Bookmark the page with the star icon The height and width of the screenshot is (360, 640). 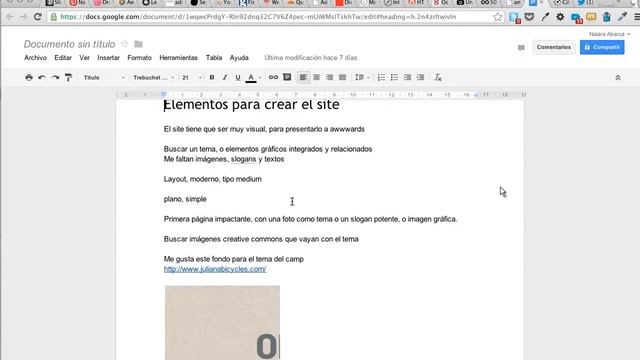(x=497, y=17)
